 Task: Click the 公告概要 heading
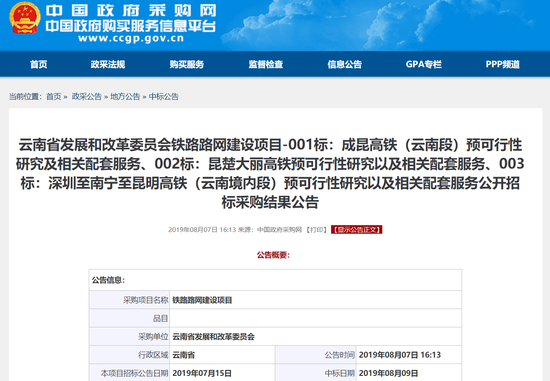[x=273, y=255]
